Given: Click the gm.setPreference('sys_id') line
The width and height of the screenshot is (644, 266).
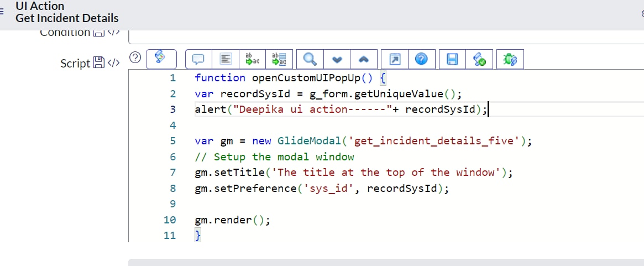Looking at the screenshot, I should pos(322,188).
